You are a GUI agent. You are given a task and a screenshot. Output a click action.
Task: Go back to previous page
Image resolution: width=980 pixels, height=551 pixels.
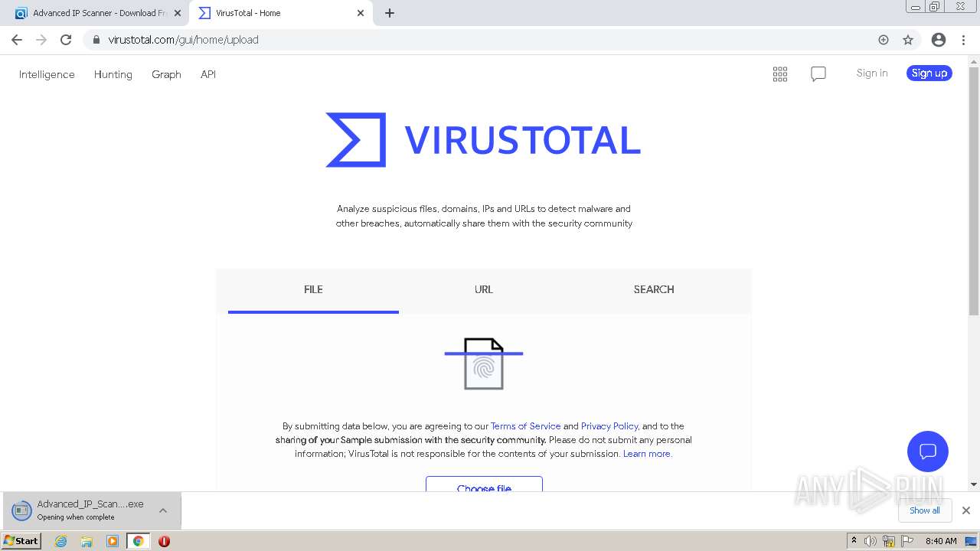pyautogui.click(x=17, y=40)
